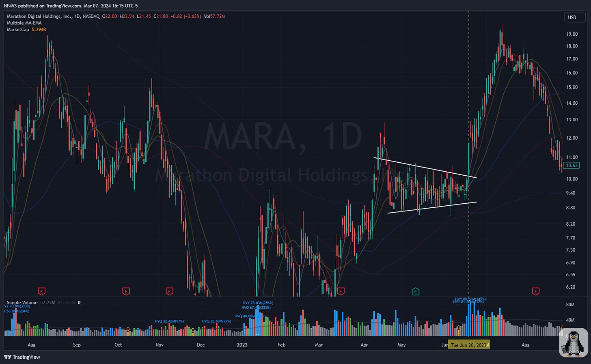The height and width of the screenshot is (364, 591).
Task: Click the 8.20 price axis value
Action: [x=570, y=224]
